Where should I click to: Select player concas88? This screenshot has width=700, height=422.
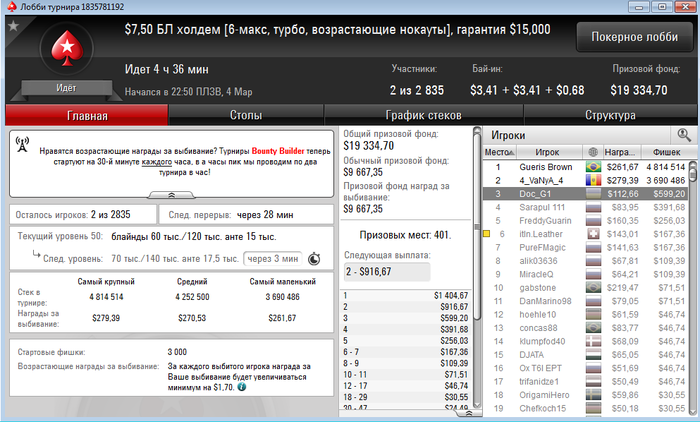click(x=585, y=328)
